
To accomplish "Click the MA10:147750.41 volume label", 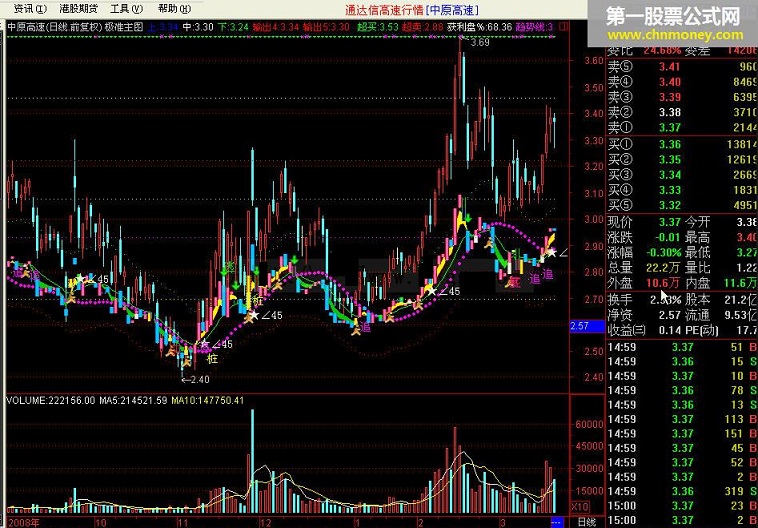I will click(x=208, y=401).
